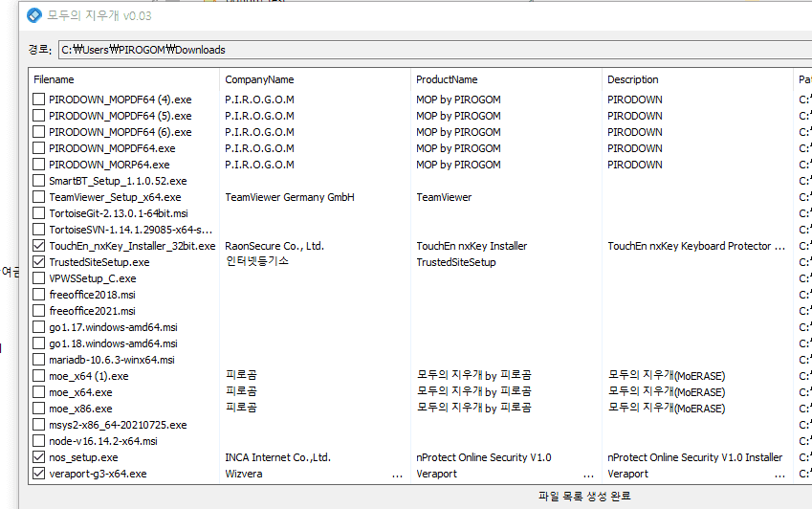812x509 pixels.
Task: Click the Veraport product name cell
Action: coord(436,474)
